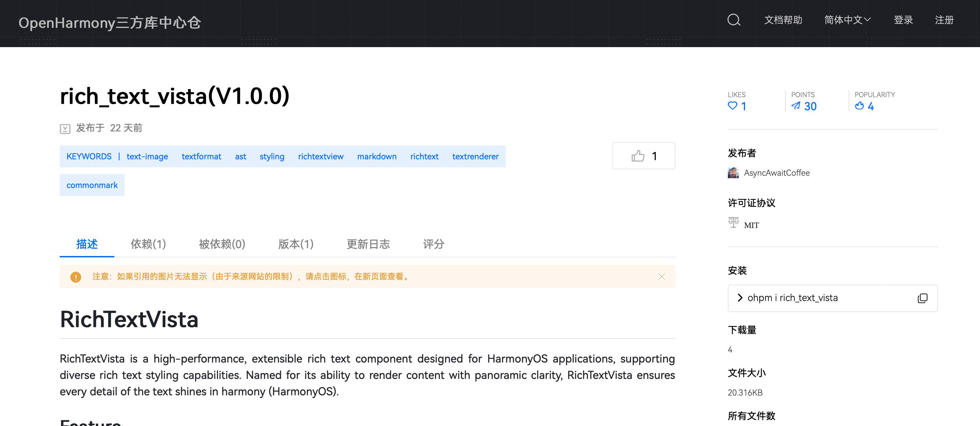The image size is (980, 426).
Task: Click the 注册 register link
Action: click(944, 20)
